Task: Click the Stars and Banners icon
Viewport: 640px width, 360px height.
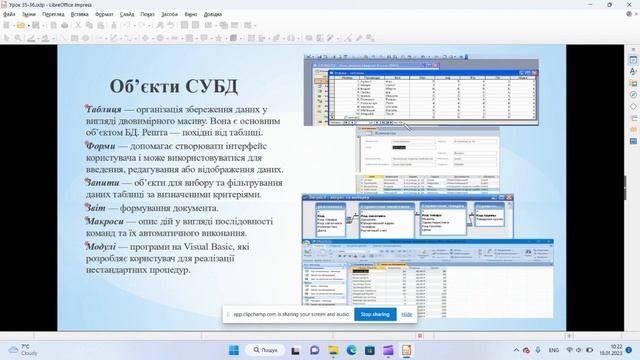Action: click(219, 38)
